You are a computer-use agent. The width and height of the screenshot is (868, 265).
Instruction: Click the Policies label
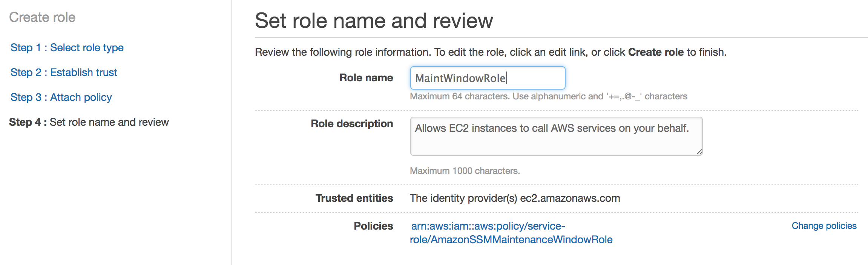pyautogui.click(x=373, y=226)
